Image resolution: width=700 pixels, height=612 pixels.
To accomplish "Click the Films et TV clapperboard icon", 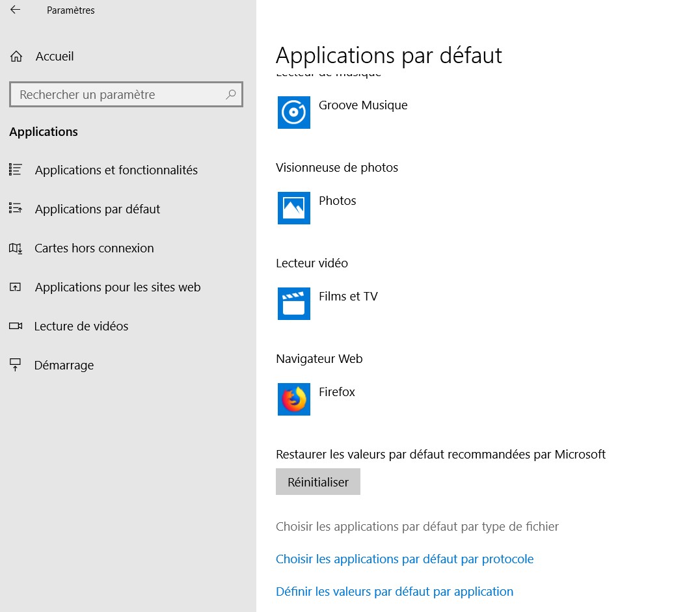I will pos(293,304).
